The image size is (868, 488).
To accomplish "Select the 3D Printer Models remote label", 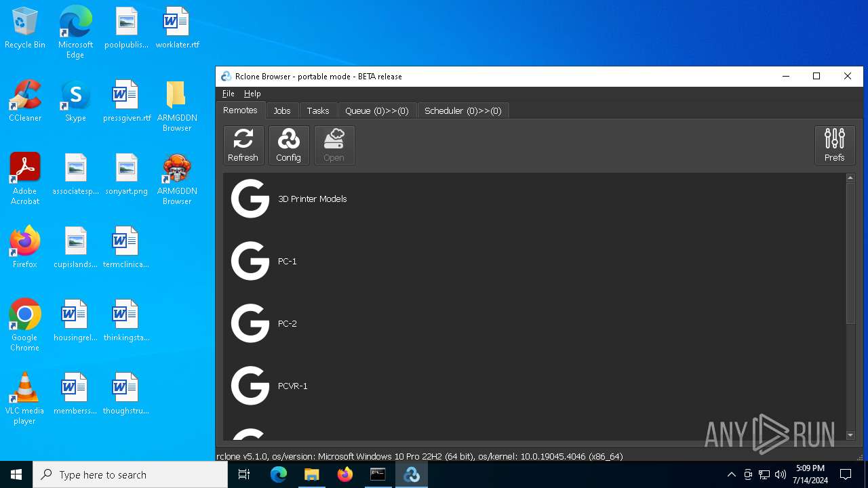I will point(312,199).
